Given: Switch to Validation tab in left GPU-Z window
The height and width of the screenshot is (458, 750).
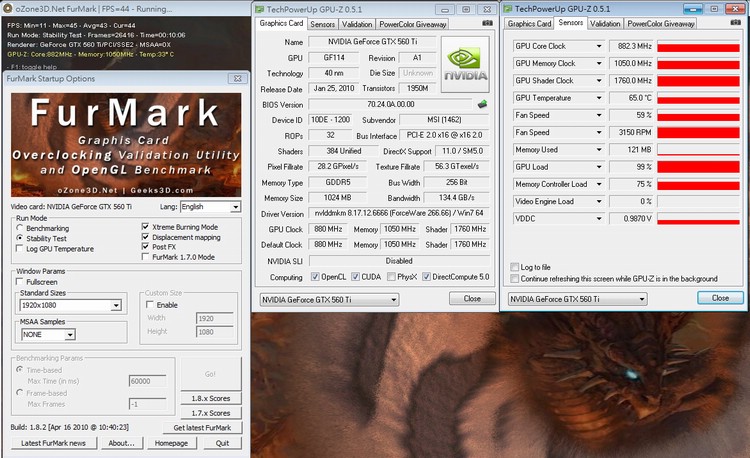Looking at the screenshot, I should [x=357, y=24].
